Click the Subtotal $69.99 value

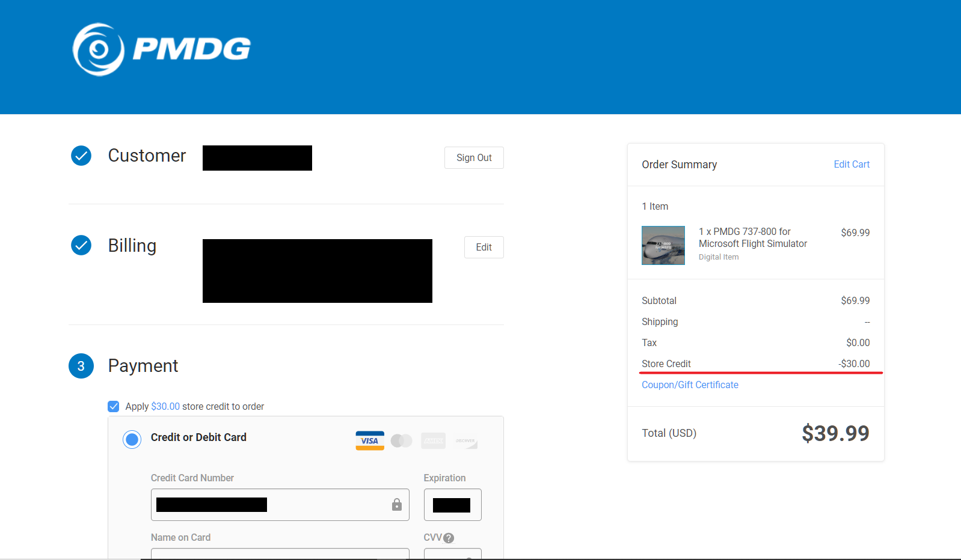[x=855, y=301]
